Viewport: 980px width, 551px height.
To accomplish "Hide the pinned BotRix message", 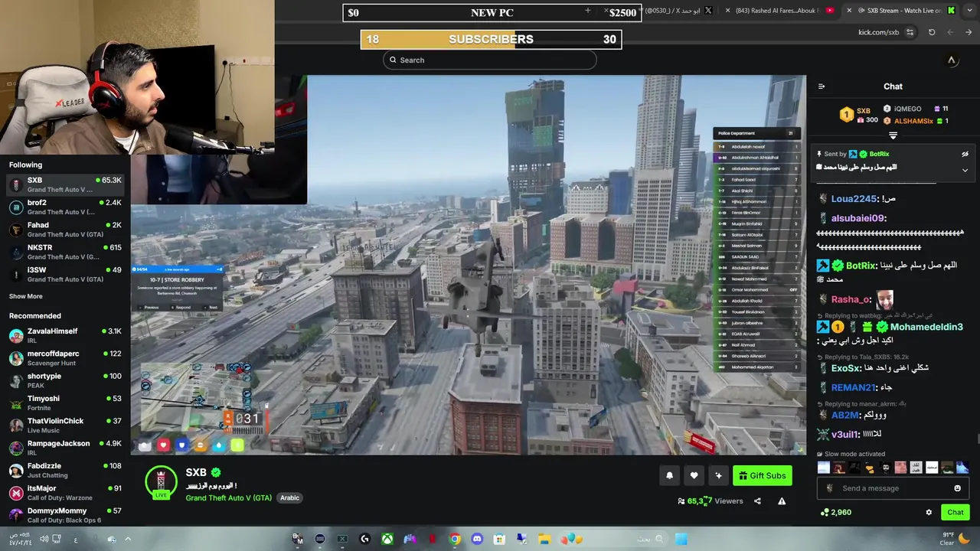I will (x=965, y=154).
